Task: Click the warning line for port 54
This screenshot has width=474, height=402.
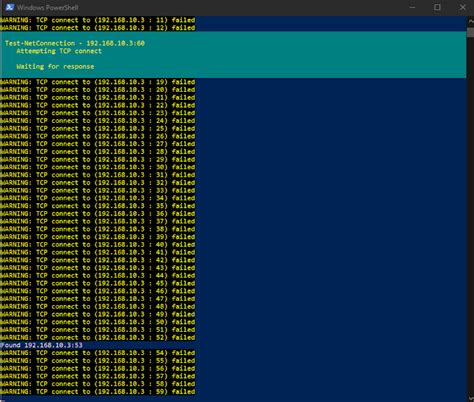Action: (x=98, y=353)
